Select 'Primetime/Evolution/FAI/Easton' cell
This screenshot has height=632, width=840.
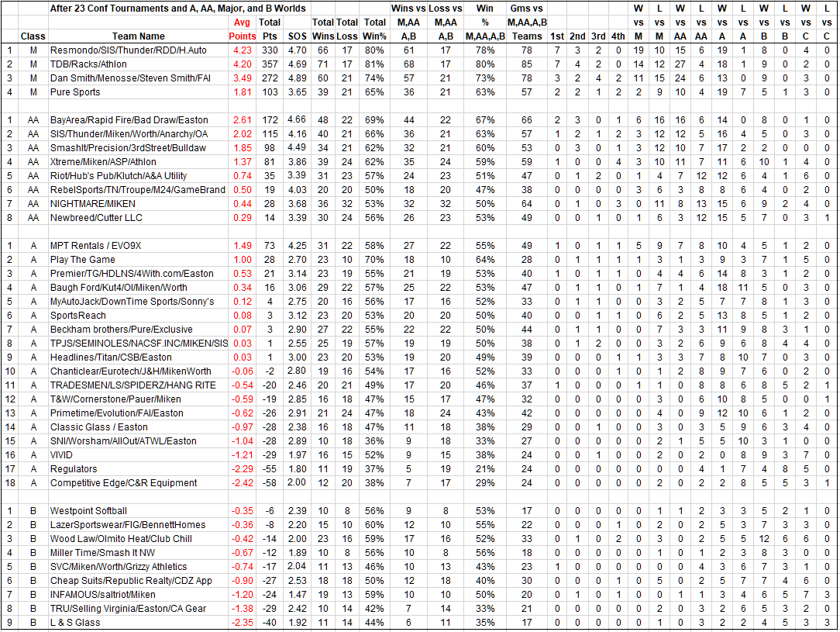(138, 413)
